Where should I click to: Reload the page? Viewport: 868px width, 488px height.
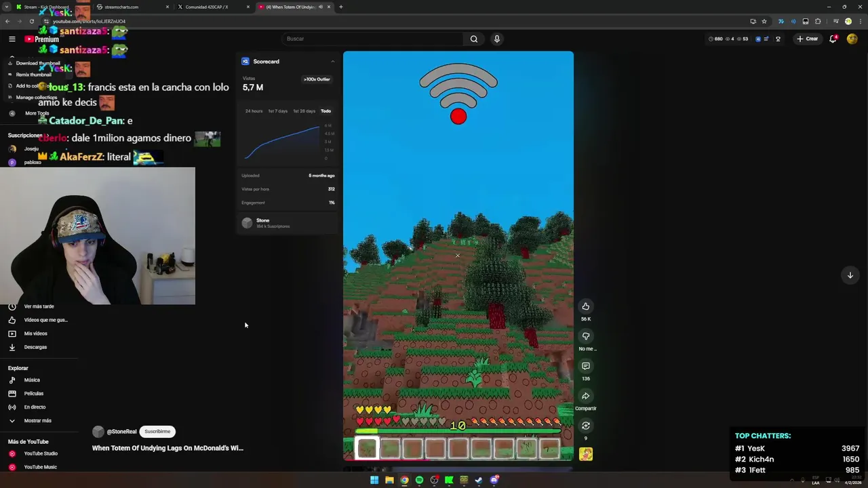pos(31,21)
